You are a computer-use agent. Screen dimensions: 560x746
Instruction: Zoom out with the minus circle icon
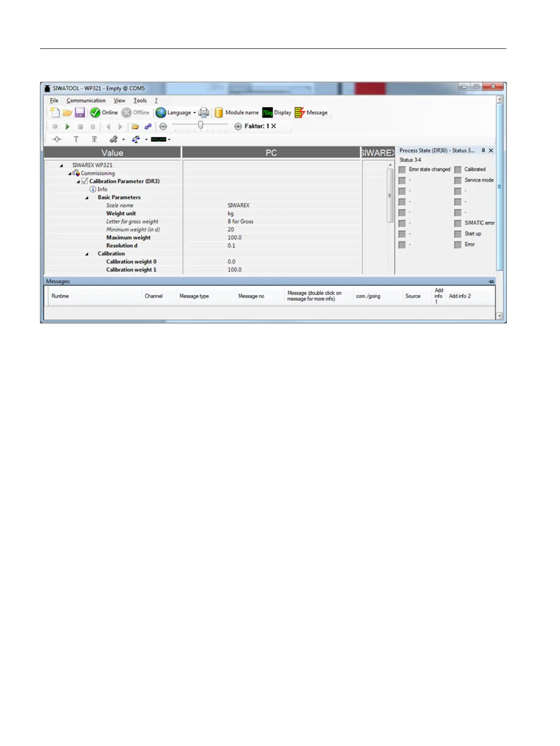[163, 126]
